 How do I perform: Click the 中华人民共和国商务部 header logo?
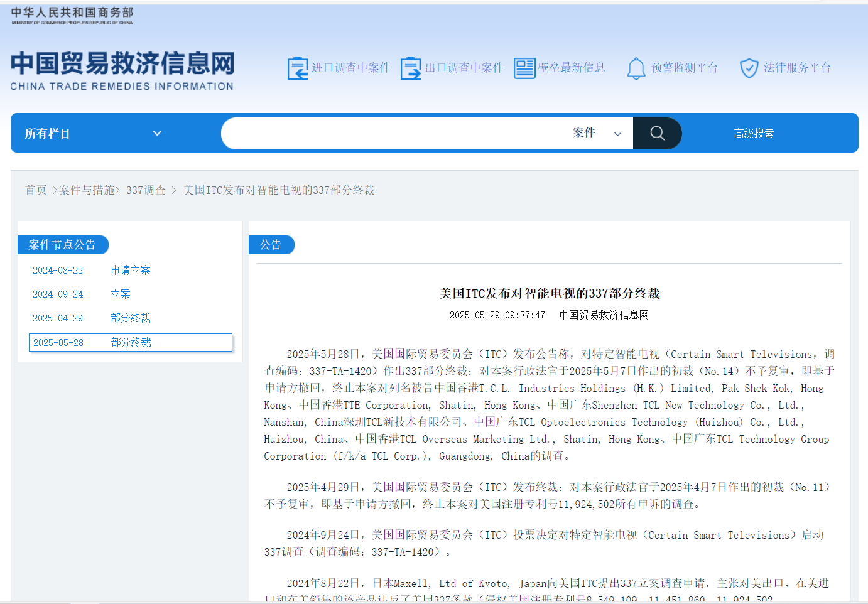click(x=72, y=16)
